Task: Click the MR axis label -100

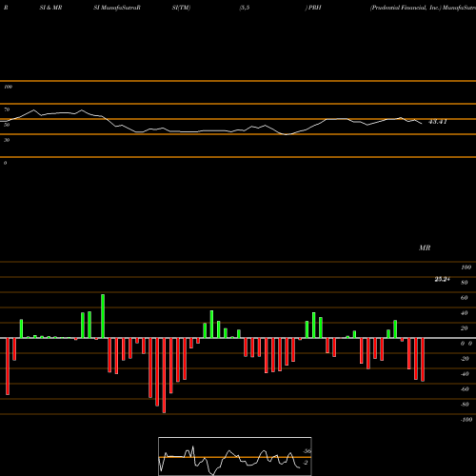Action: point(466,420)
